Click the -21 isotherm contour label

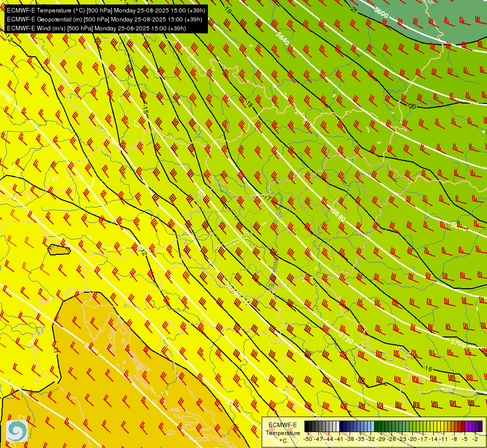coord(353,9)
